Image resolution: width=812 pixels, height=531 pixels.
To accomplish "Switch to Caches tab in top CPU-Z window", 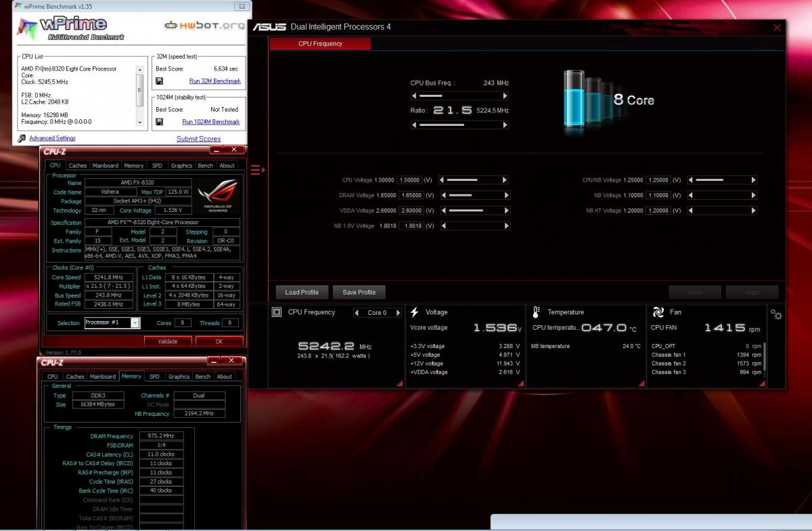I will pos(78,165).
